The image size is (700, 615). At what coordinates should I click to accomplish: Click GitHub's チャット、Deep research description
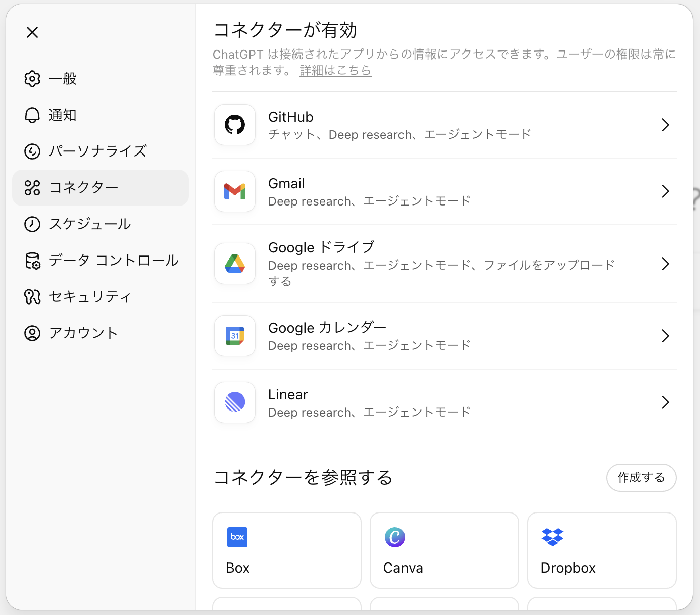(399, 135)
